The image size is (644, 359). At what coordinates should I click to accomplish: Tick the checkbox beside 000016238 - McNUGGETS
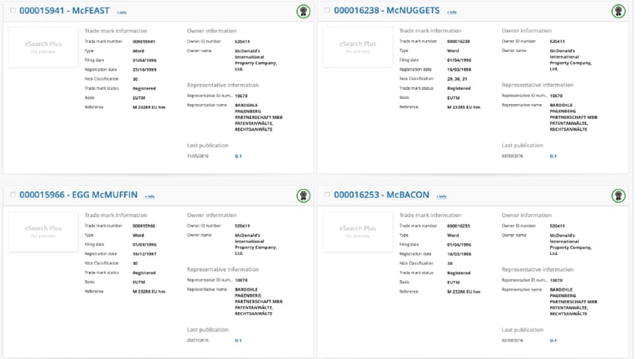coord(327,10)
